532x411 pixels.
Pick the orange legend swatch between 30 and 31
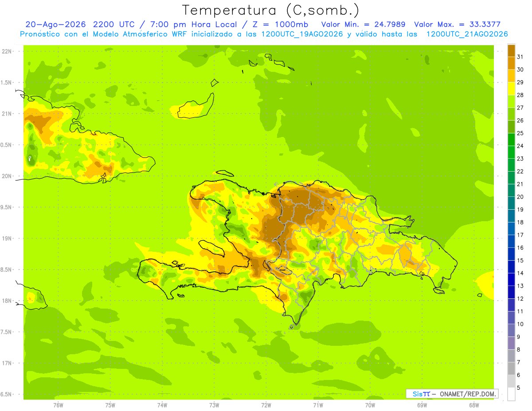pos(511,63)
